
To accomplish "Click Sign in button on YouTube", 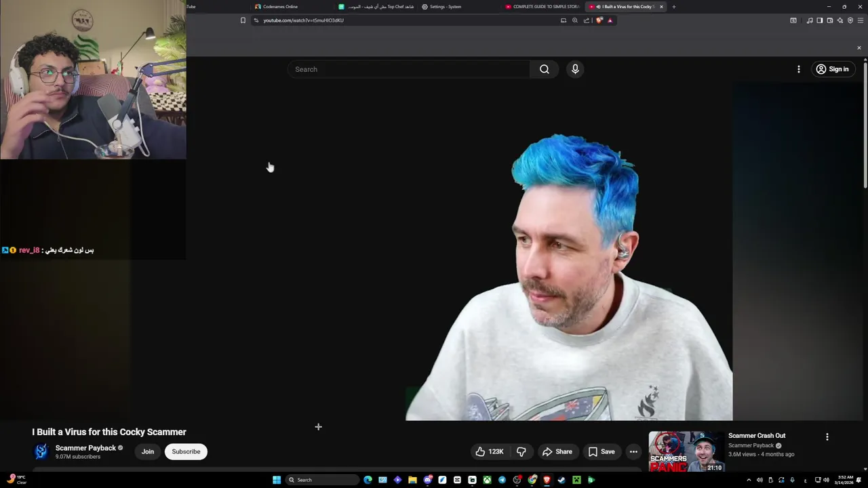I will (832, 69).
